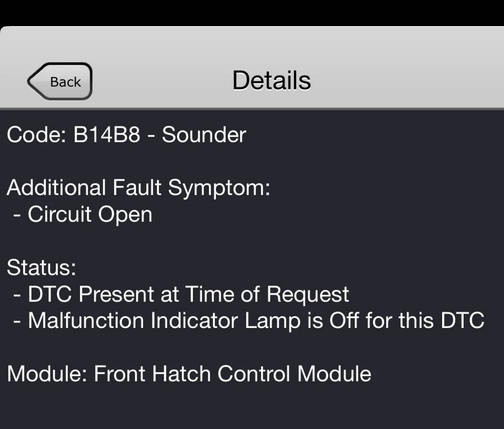Screen dimensions: 504x429
Task: Click the "Status:" heading
Action: [x=41, y=267]
